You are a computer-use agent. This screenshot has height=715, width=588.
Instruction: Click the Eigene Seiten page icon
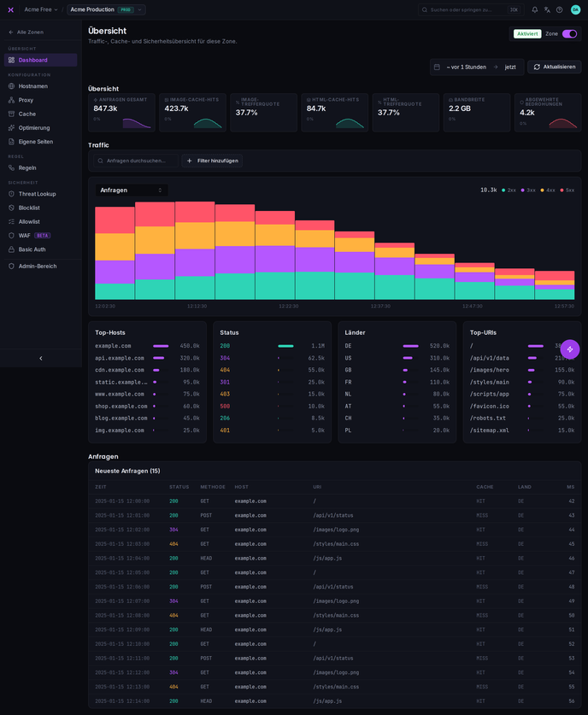pyautogui.click(x=11, y=142)
